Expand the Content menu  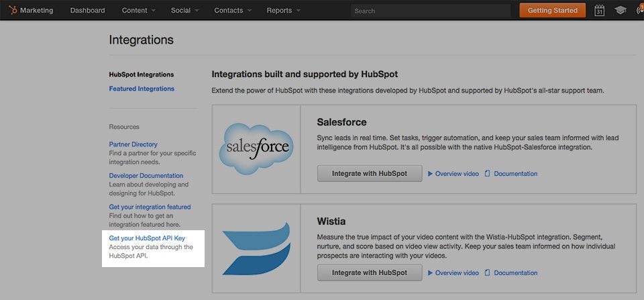(138, 10)
